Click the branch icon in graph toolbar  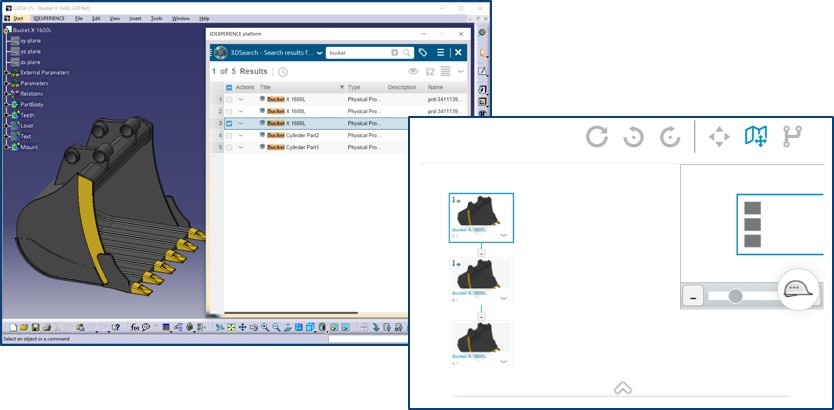coord(792,137)
